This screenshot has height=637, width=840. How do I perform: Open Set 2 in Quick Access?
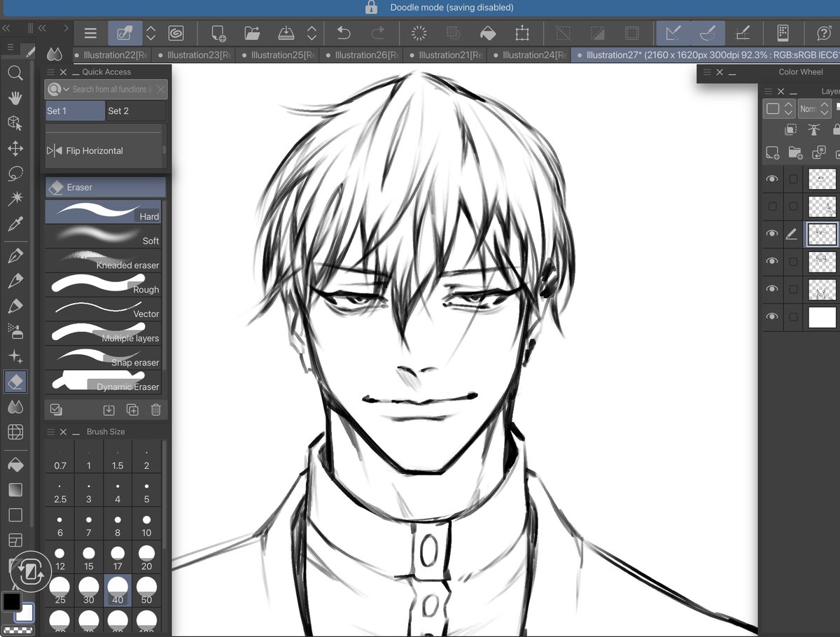coord(136,111)
